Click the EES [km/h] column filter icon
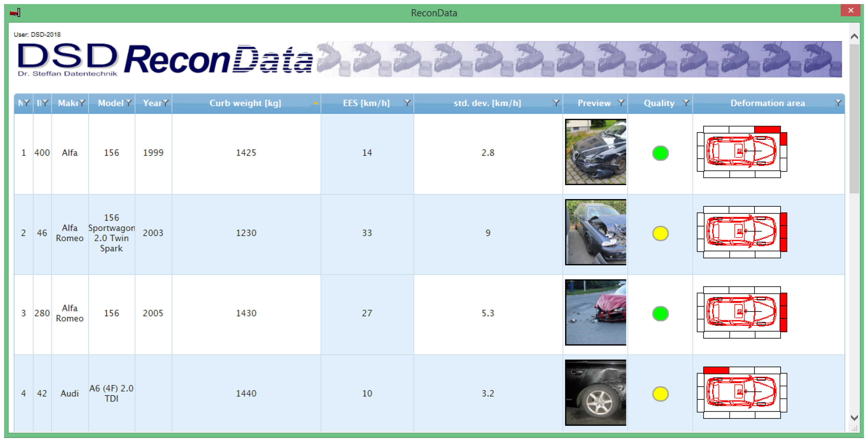The width and height of the screenshot is (868, 442). point(407,103)
